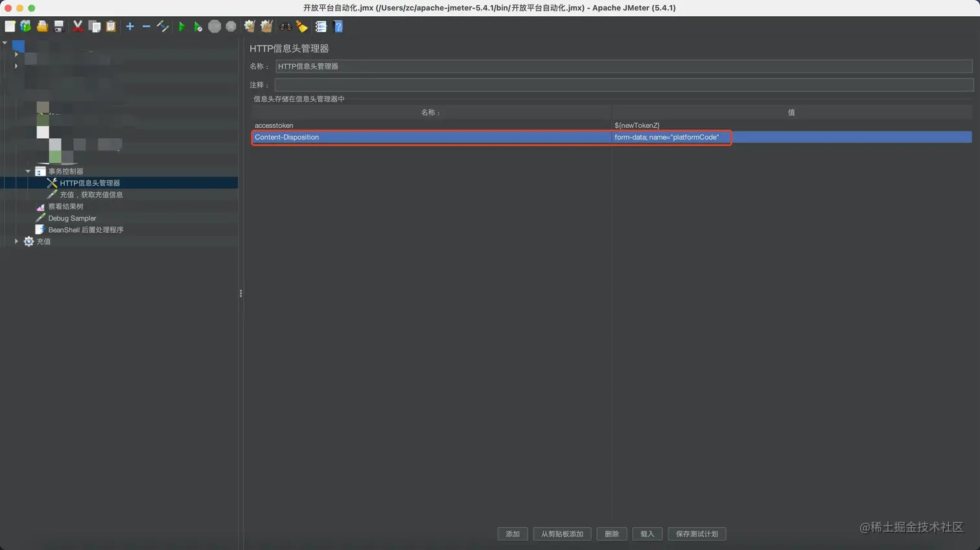The width and height of the screenshot is (980, 550).
Task: Click the 添加 button
Action: [x=513, y=534]
